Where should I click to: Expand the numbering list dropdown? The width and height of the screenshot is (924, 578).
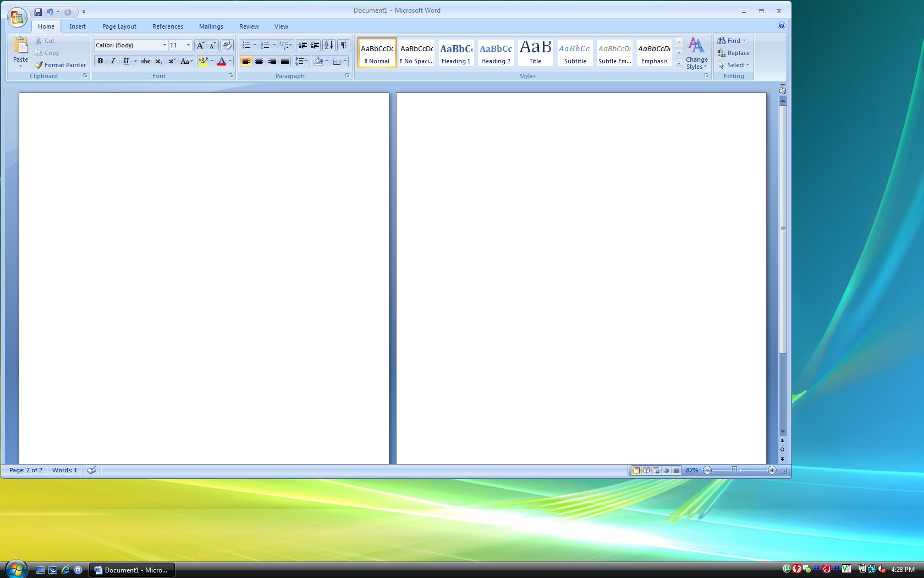tap(274, 45)
